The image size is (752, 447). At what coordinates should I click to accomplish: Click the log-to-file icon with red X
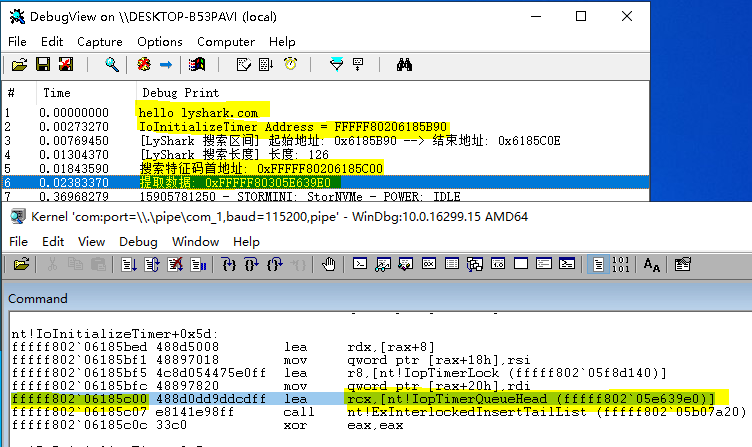66,64
